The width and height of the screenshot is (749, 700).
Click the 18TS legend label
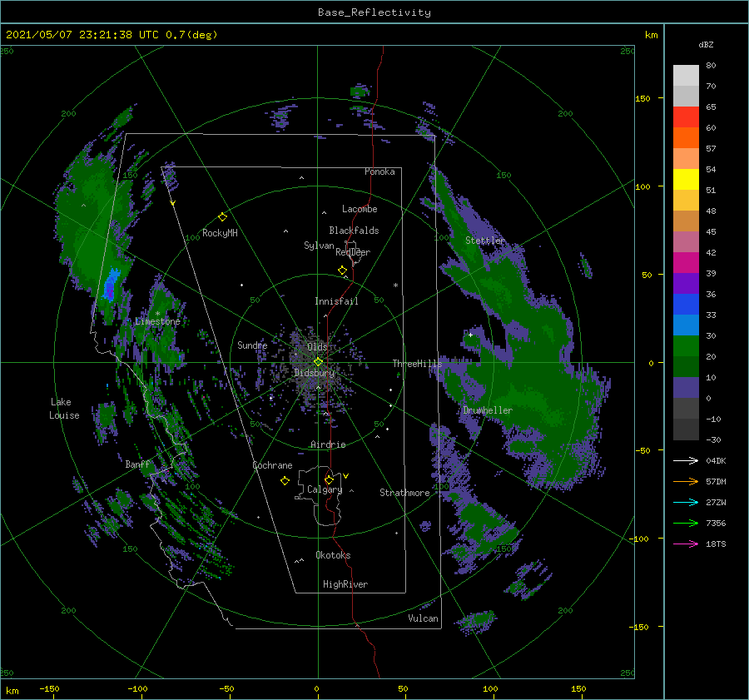tap(716, 544)
